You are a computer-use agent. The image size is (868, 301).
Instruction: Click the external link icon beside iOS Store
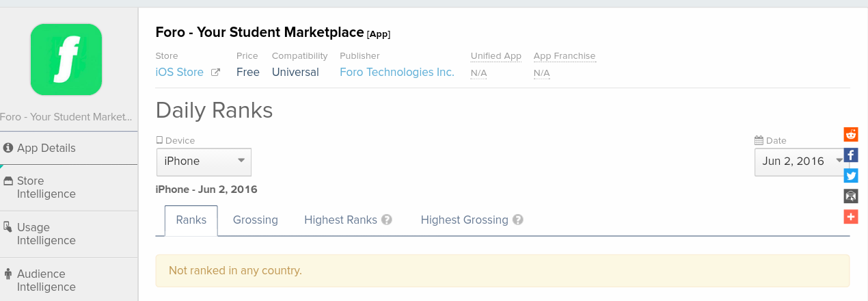(x=215, y=73)
